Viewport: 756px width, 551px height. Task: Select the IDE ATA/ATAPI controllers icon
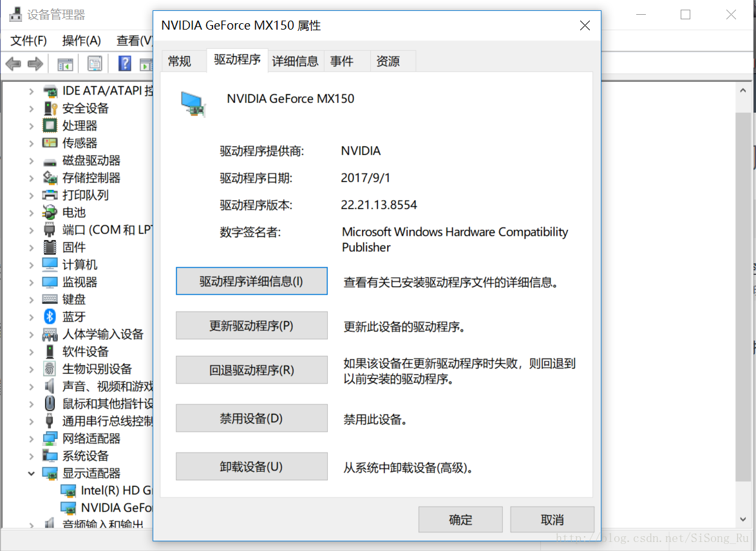50,91
